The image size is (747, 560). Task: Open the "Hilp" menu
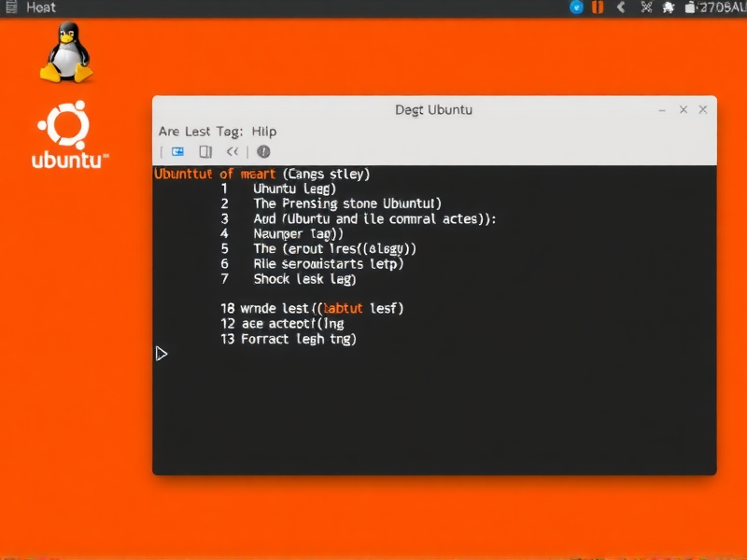(264, 132)
